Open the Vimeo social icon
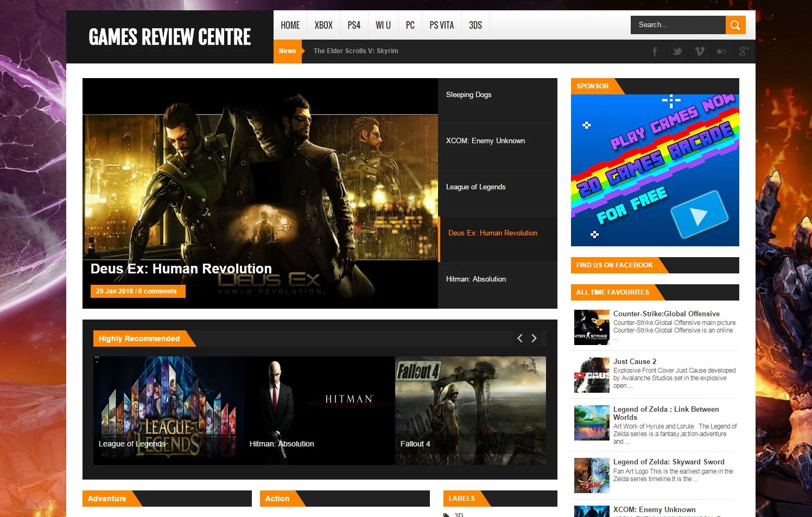 point(700,52)
